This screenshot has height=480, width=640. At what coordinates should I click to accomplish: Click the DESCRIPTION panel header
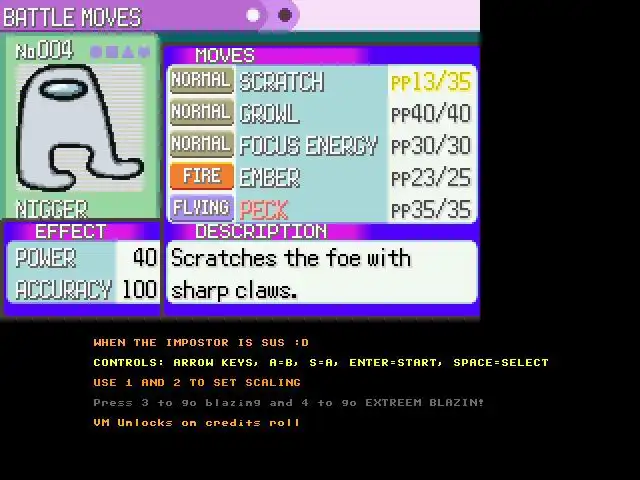261,231
